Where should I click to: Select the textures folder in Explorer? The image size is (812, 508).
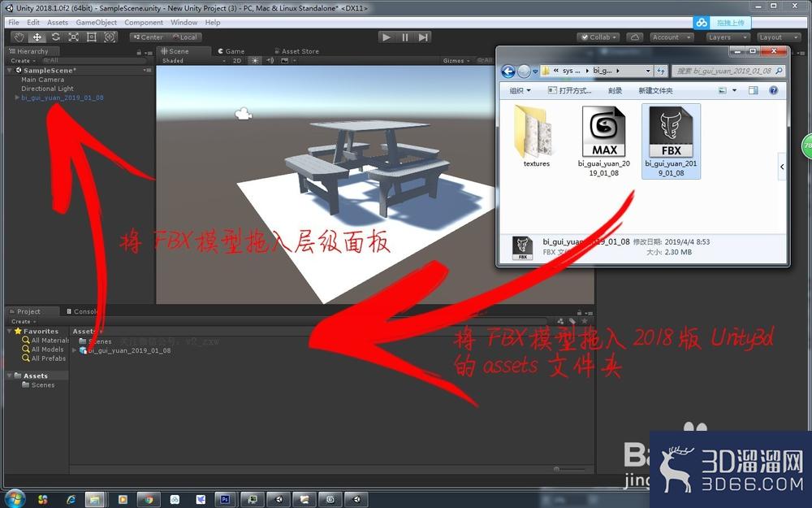pos(536,137)
